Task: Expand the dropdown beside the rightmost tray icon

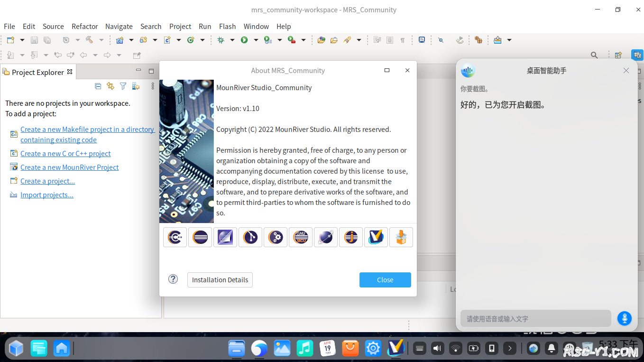Action: [x=509, y=40]
